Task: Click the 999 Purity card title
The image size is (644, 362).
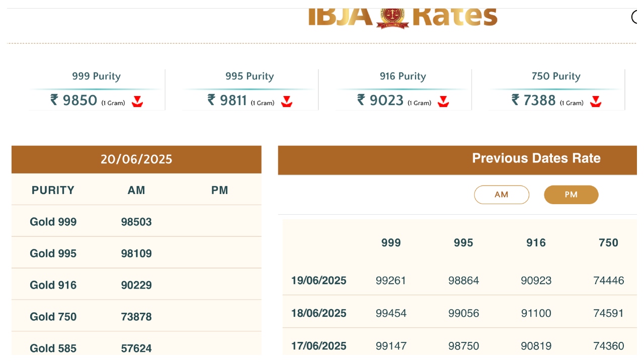Action: click(96, 76)
